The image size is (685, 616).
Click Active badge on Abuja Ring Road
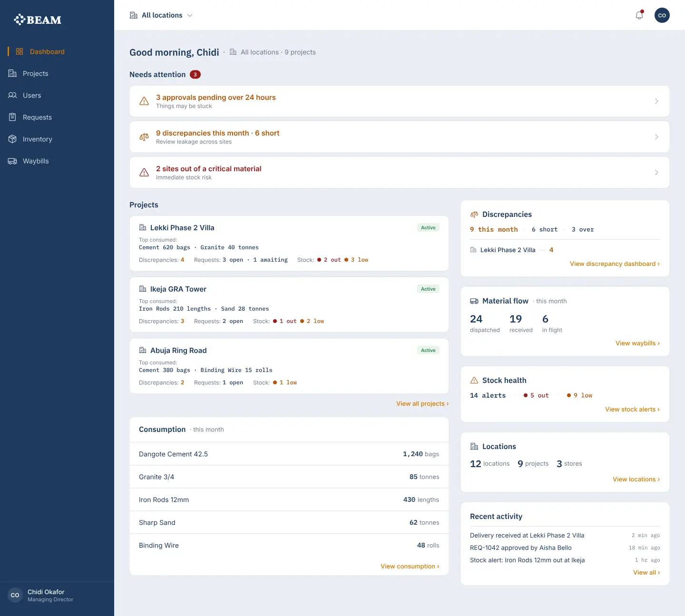click(x=428, y=350)
